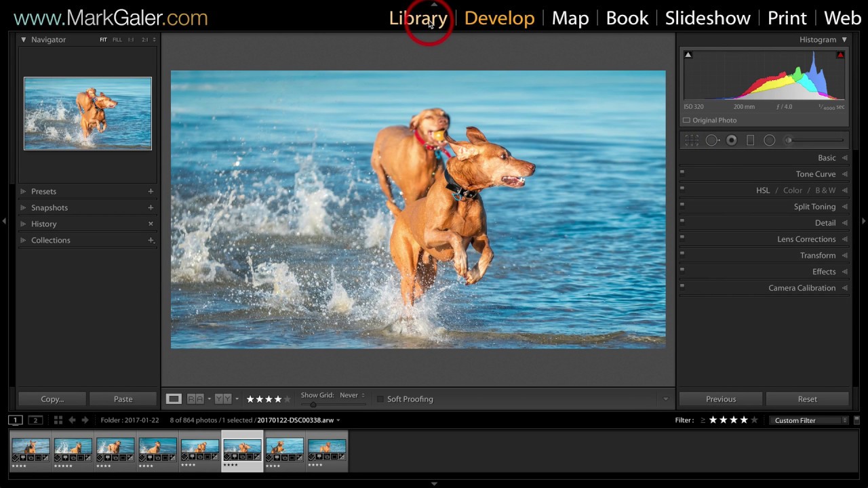This screenshot has width=868, height=488.
Task: Click the Reset button
Action: (807, 399)
